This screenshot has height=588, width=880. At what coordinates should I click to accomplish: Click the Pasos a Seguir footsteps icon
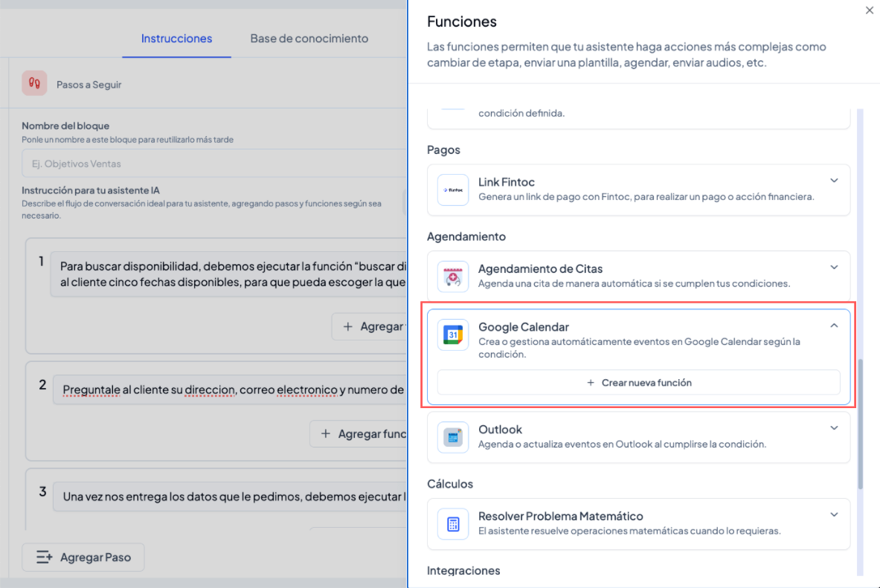point(34,84)
